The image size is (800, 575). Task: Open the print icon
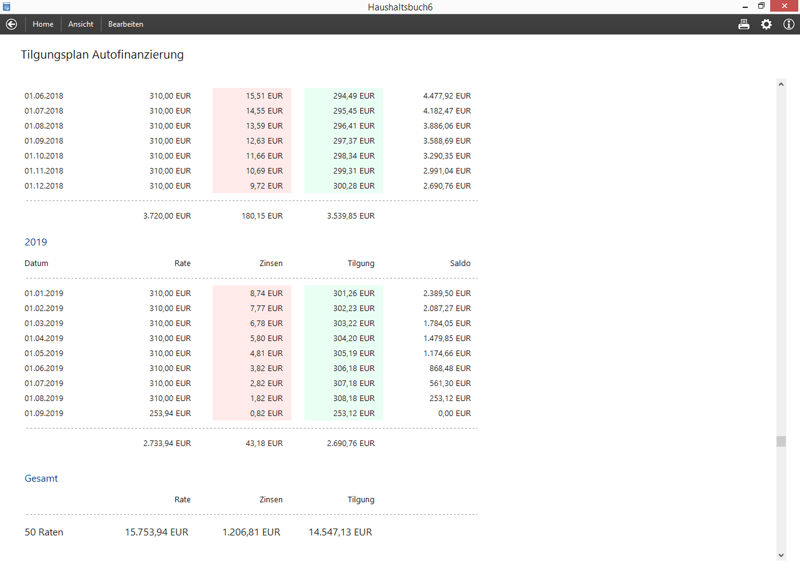tap(744, 24)
